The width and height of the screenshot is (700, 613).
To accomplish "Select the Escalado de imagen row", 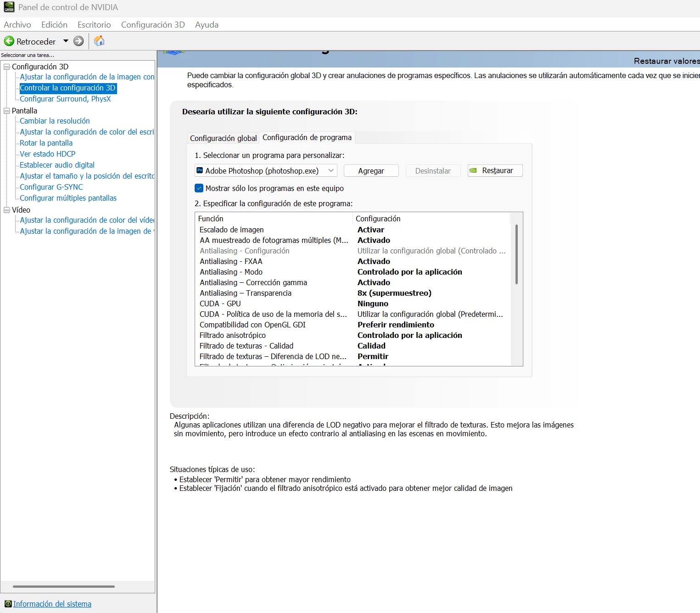I will coord(353,230).
